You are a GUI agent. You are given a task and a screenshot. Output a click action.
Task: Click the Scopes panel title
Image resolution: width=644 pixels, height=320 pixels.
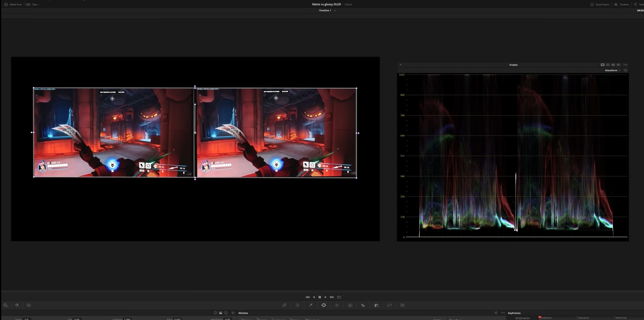pos(513,65)
